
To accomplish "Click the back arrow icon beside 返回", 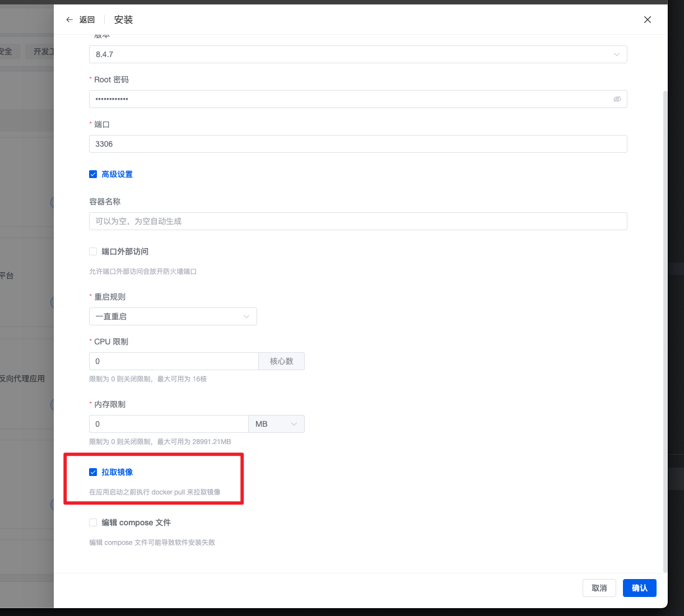I will 69,20.
